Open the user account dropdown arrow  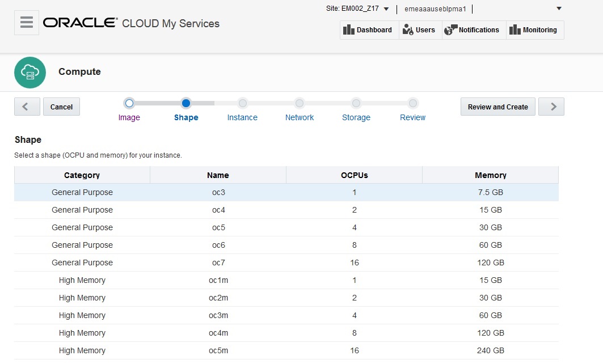(x=559, y=9)
